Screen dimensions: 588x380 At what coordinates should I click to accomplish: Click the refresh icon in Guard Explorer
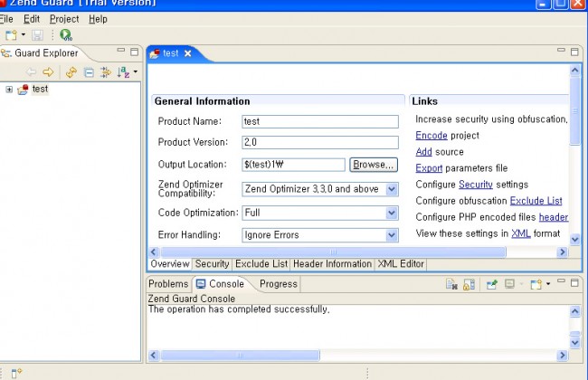coord(71,72)
